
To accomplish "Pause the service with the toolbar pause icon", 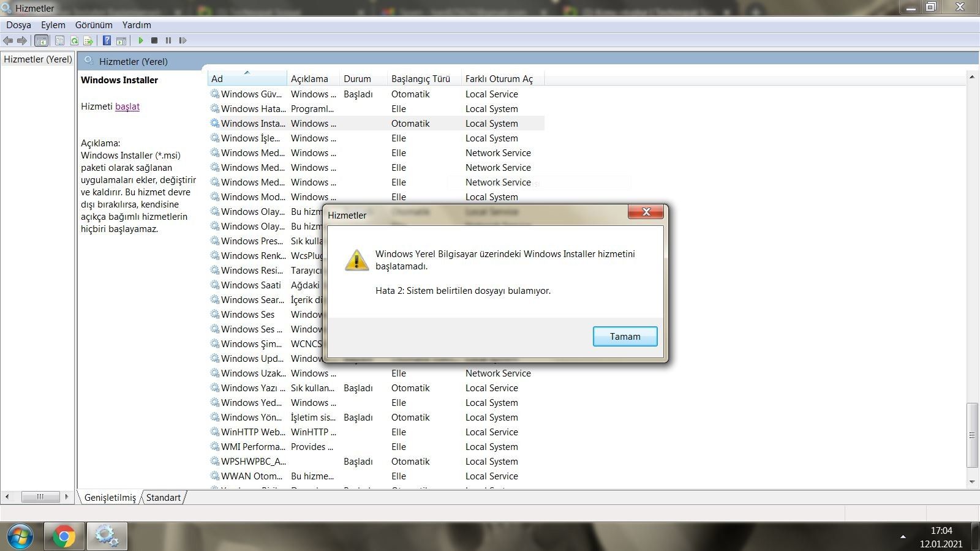I will pyautogui.click(x=168, y=40).
